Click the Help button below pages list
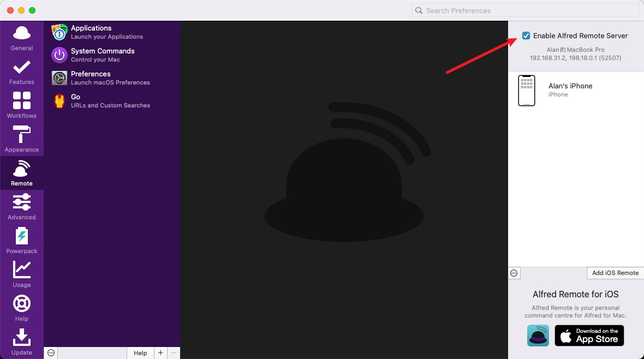644x359 pixels. pos(140,353)
